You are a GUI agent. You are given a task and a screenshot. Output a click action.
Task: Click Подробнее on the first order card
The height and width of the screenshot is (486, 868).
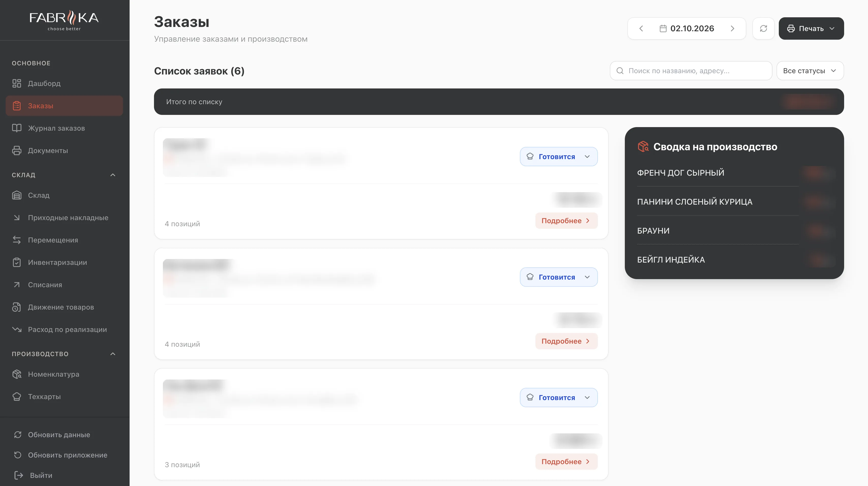pyautogui.click(x=566, y=220)
